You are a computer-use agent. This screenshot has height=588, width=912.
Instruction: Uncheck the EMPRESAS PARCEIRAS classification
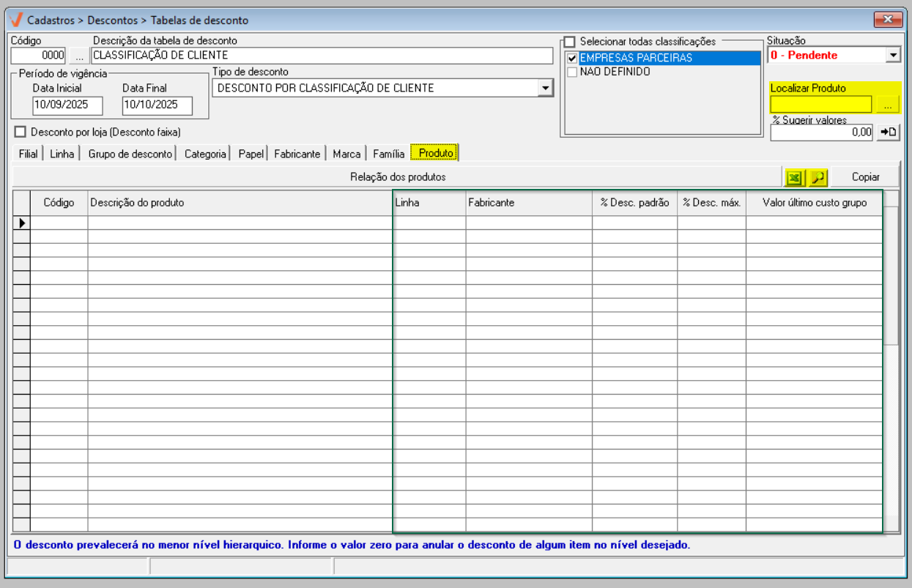(572, 59)
